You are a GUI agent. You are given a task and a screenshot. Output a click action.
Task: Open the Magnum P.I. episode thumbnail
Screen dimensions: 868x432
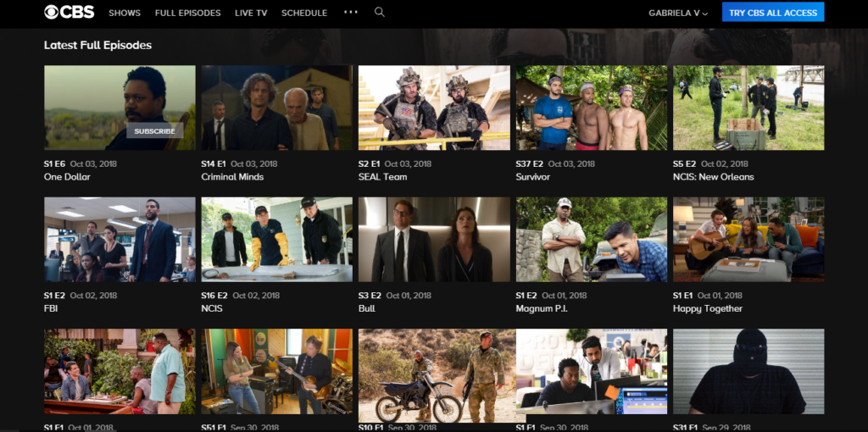[x=592, y=240]
